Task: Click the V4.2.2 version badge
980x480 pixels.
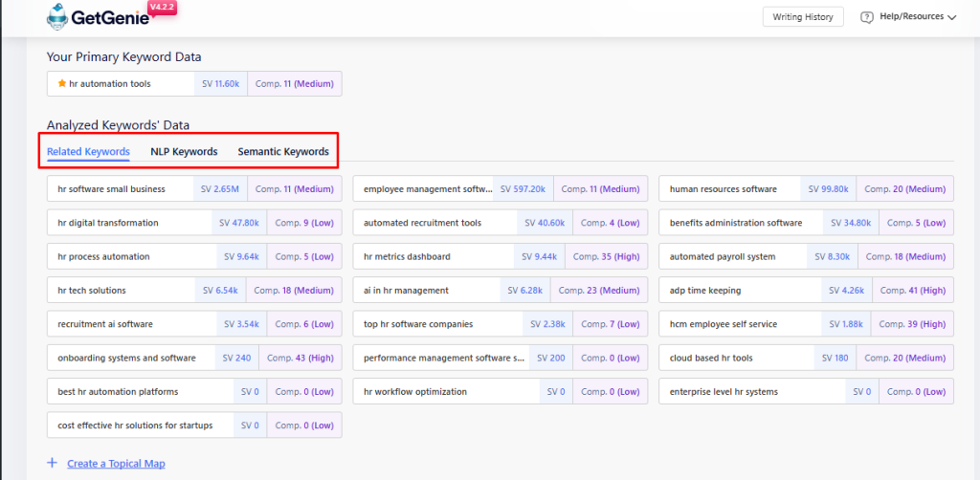Action: pos(164,8)
